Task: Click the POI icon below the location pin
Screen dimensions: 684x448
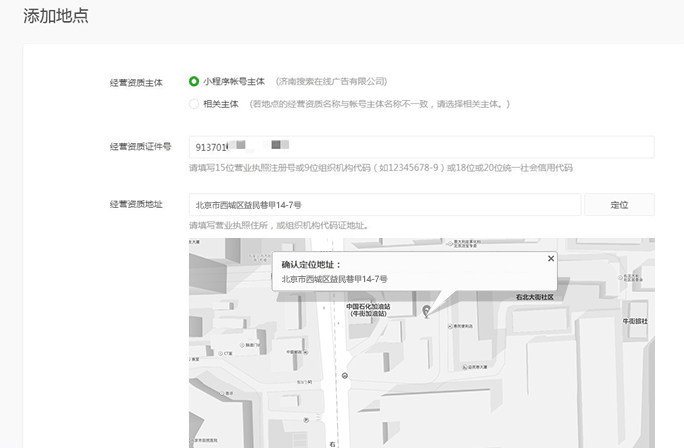Action: pyautogui.click(x=449, y=325)
